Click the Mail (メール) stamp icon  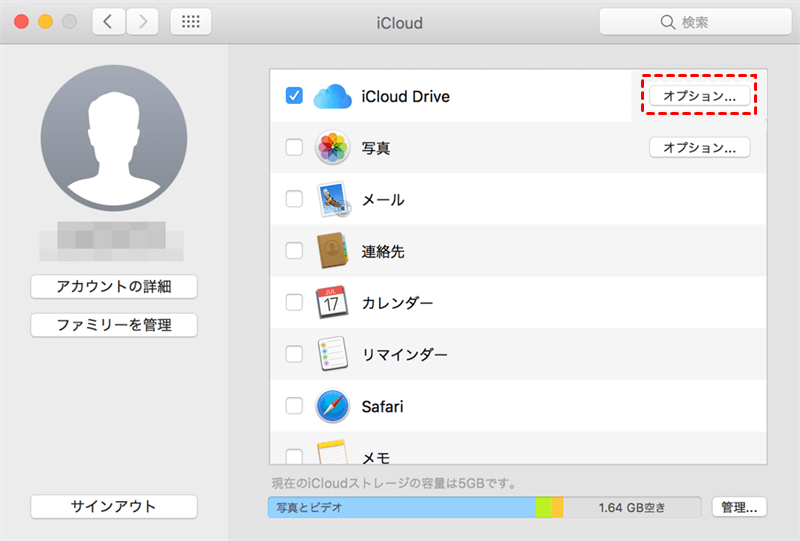click(x=333, y=199)
